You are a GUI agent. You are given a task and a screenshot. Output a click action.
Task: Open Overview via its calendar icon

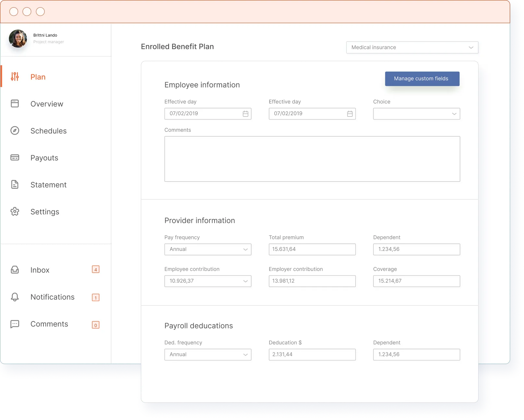pyautogui.click(x=15, y=104)
